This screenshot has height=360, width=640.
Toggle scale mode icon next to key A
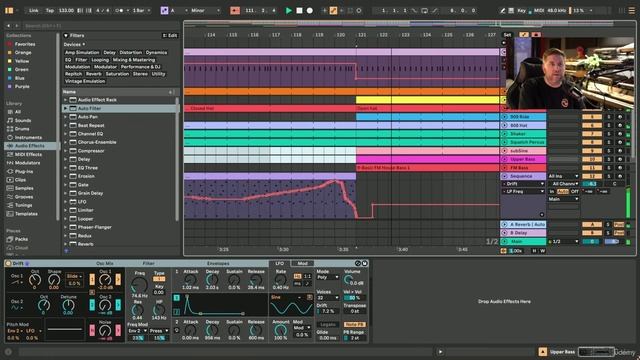164,11
